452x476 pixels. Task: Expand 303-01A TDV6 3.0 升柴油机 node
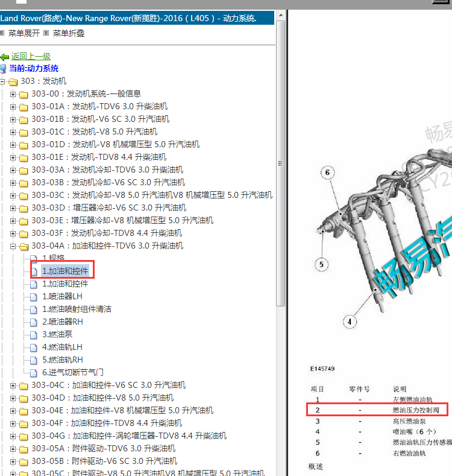13,107
